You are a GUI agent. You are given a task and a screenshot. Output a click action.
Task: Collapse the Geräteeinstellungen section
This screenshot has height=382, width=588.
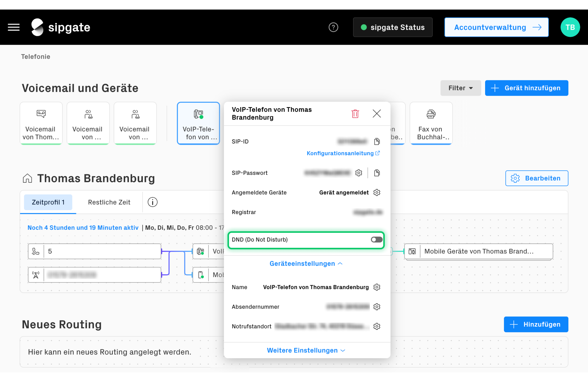306,264
